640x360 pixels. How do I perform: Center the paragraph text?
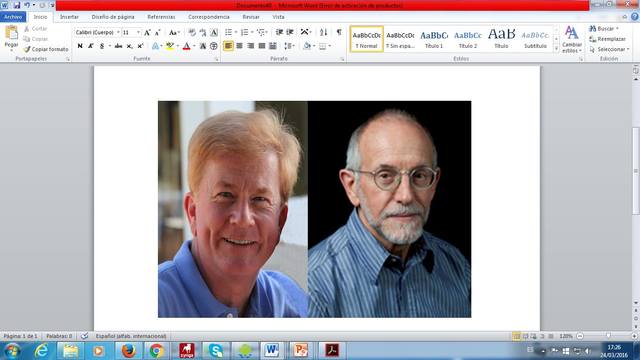[240, 46]
